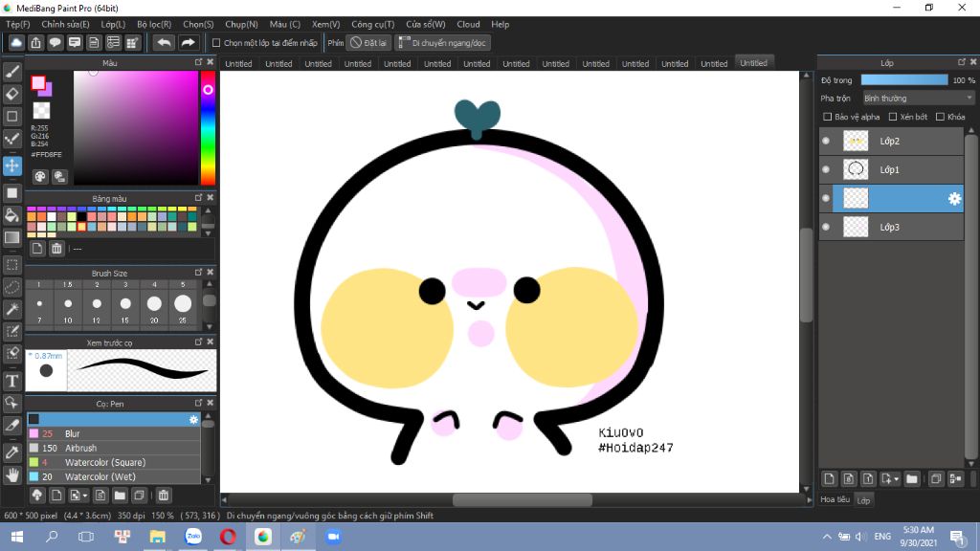Image resolution: width=980 pixels, height=551 pixels.
Task: Undock the Lớp layer panel
Action: 962,62
